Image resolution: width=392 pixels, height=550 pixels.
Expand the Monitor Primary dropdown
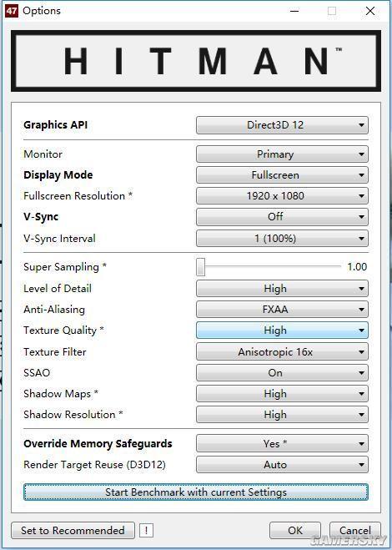(x=282, y=154)
